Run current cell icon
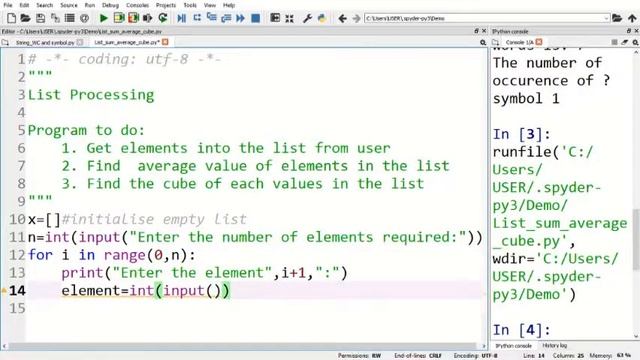The height and width of the screenshot is (360, 640). coord(119,18)
